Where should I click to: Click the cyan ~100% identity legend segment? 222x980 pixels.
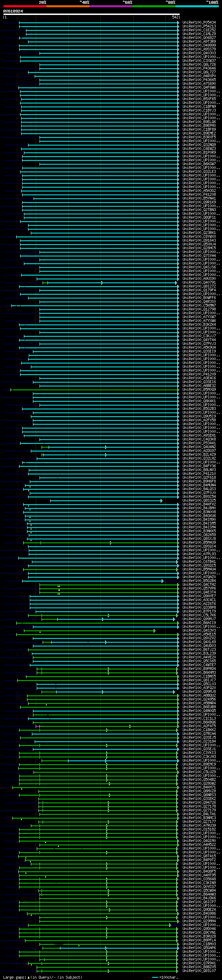click(197, 6)
